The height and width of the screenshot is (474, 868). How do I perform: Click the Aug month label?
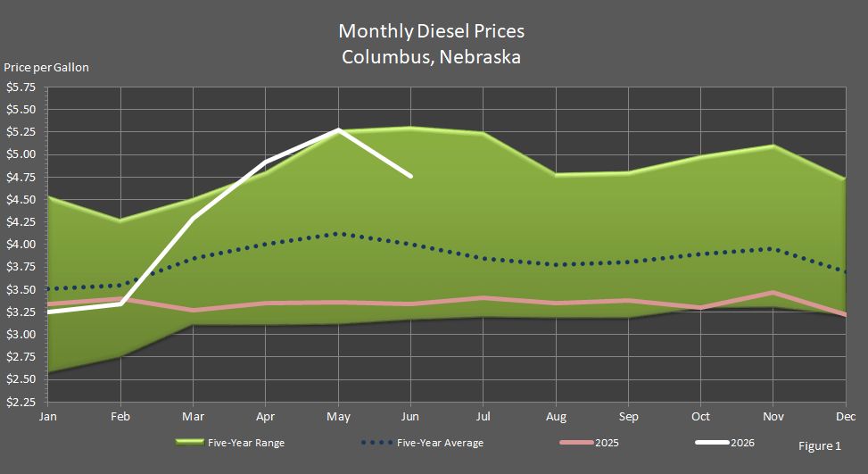point(556,417)
